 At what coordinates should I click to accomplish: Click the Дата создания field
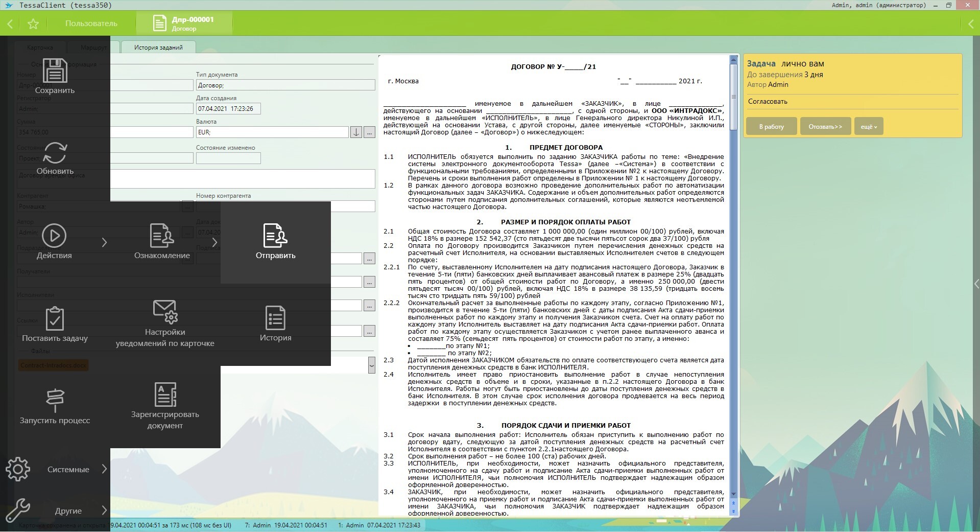point(228,108)
